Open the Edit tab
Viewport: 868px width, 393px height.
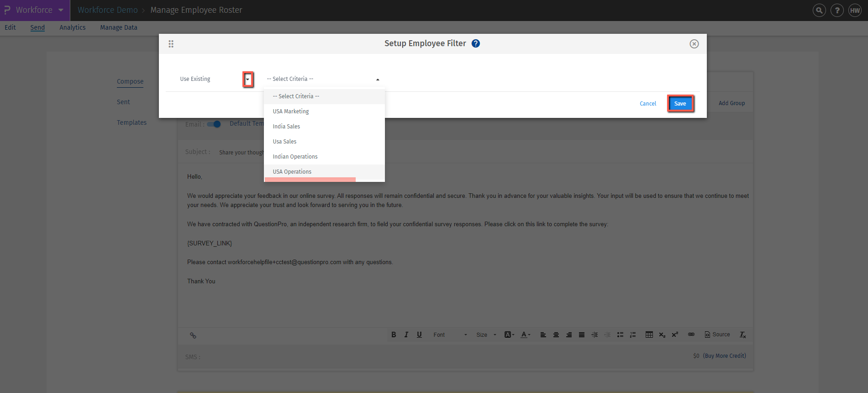coord(10,27)
